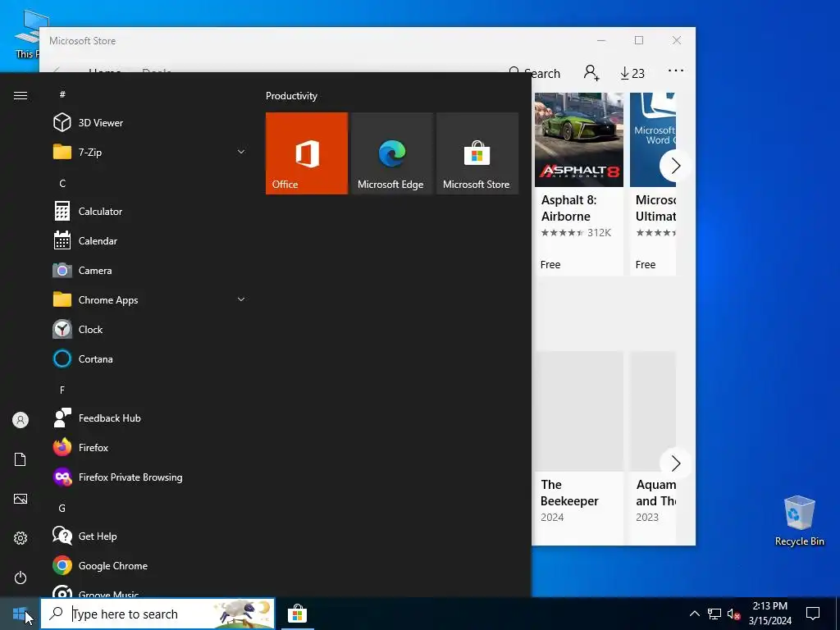Show hidden system tray icons

point(694,614)
